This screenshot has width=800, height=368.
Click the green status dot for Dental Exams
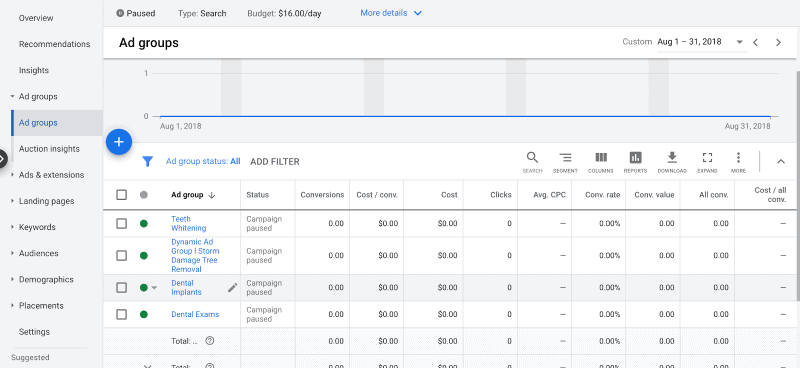(x=144, y=314)
